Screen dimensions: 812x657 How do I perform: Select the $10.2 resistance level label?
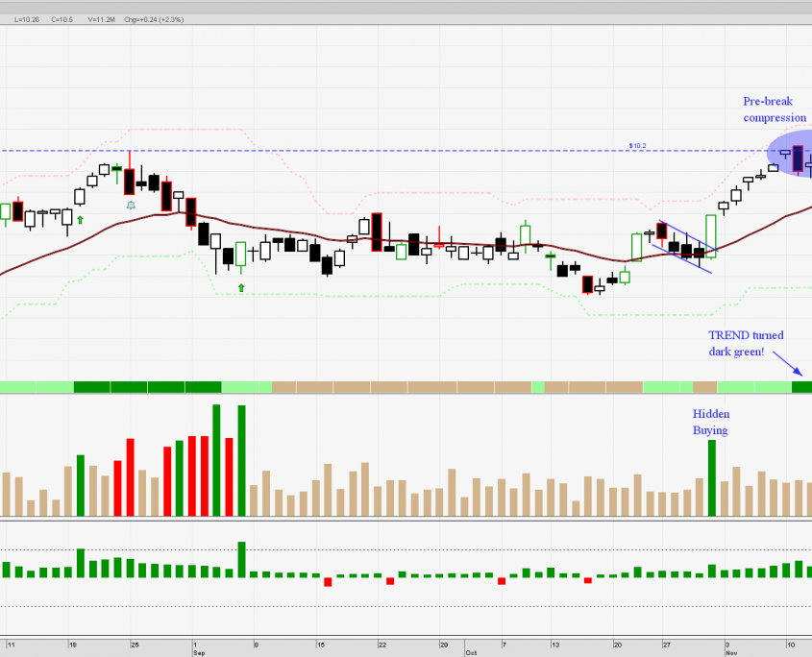[637, 146]
